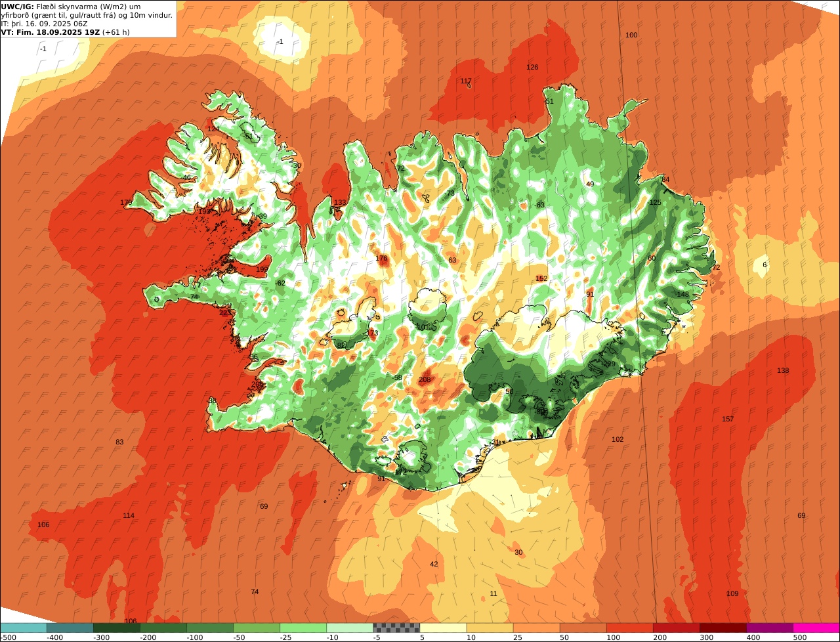This screenshot has width=840, height=642.
Task: Click the init time line 'IT: þri. 16. 09. 2025 06Z'
Action: click(x=44, y=24)
